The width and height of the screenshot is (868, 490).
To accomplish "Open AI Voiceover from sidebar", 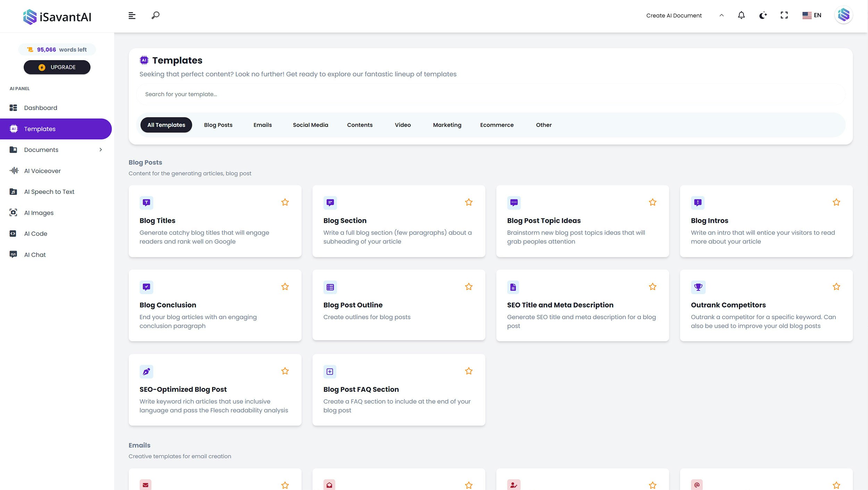I will coord(42,171).
